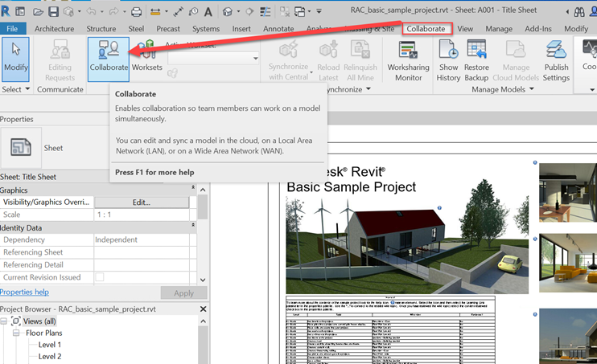
Task: Click the Home view icon in quick access toolbar
Action: [x=20, y=12]
